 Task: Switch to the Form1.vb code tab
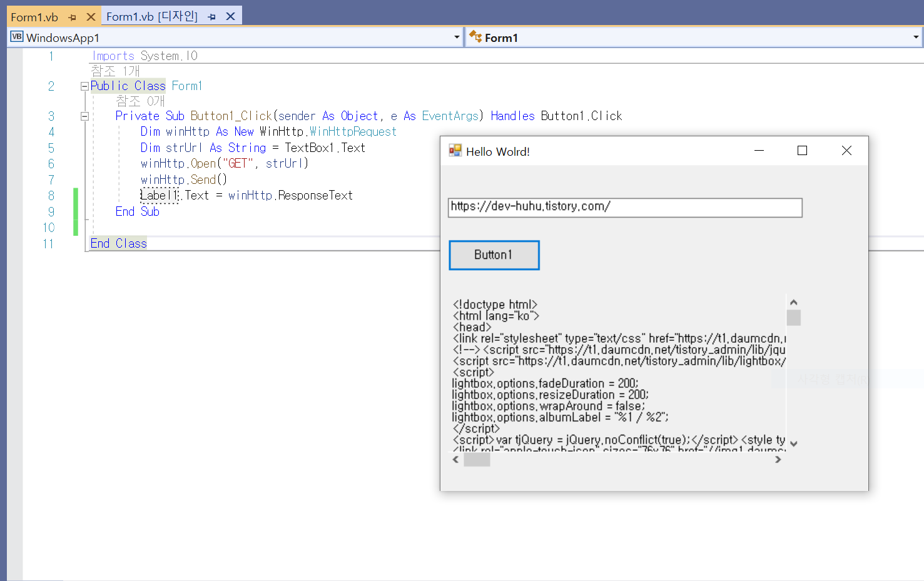(34, 17)
